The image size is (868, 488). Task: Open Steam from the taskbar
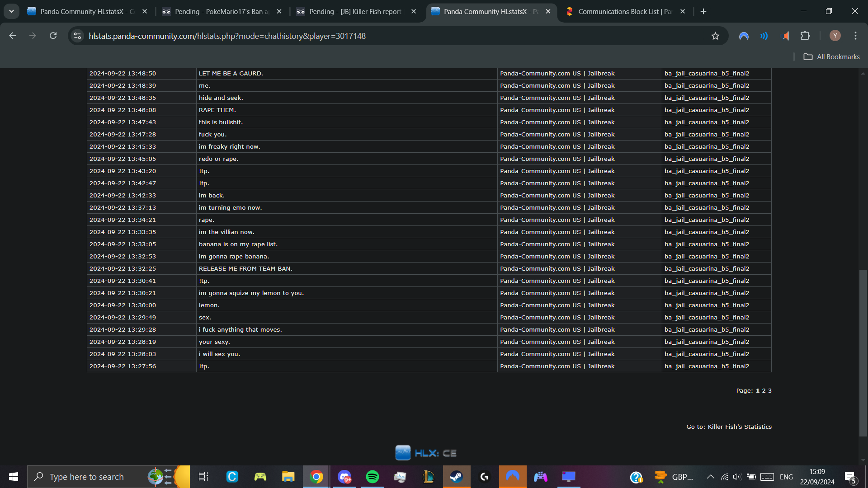pos(456,477)
